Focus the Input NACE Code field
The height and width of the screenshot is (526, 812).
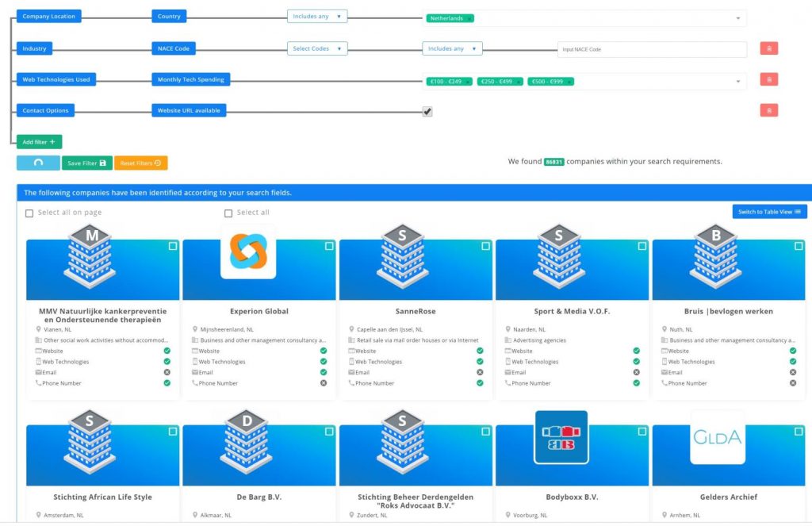651,49
